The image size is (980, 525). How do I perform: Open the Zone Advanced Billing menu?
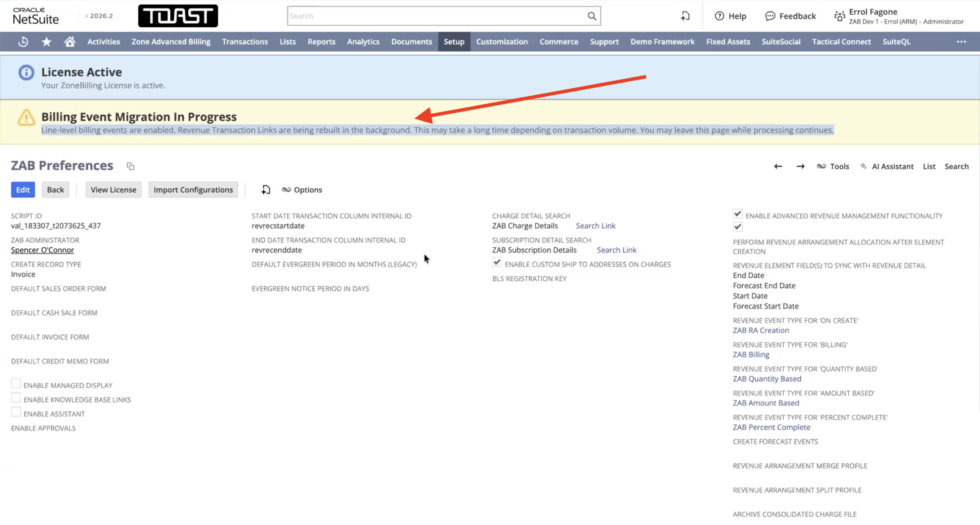pyautogui.click(x=171, y=42)
